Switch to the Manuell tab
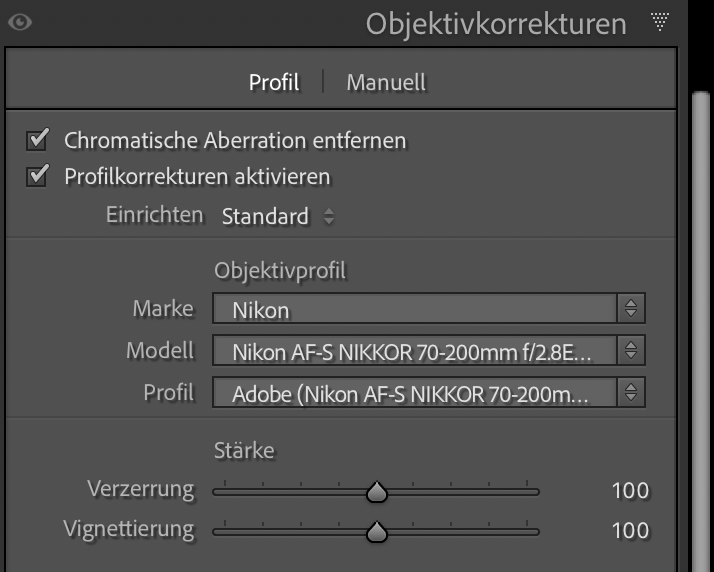 pos(386,82)
